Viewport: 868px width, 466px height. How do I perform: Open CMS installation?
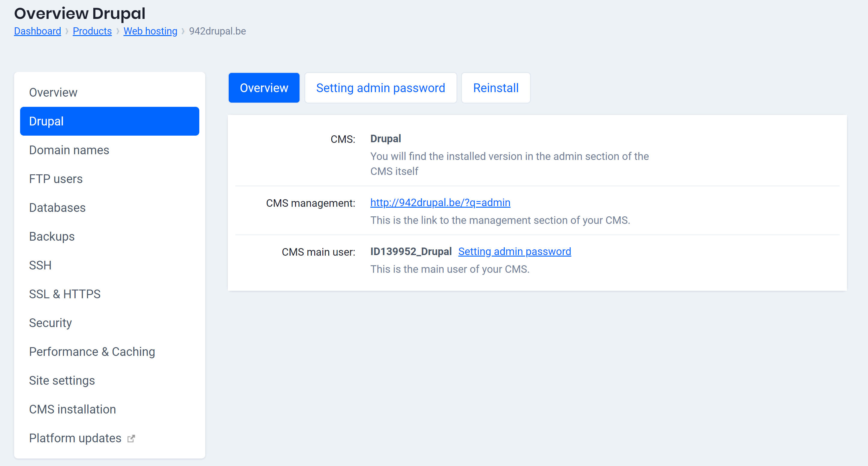point(72,409)
